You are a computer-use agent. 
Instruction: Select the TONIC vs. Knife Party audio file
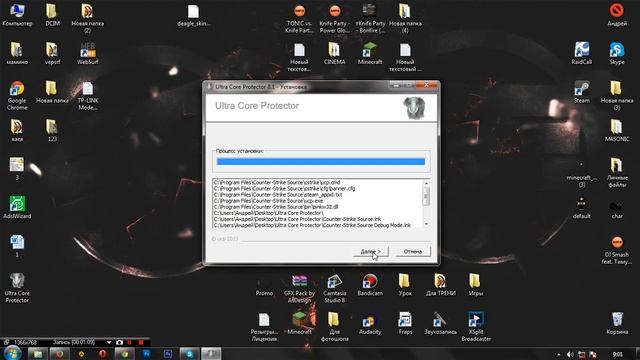tap(299, 18)
